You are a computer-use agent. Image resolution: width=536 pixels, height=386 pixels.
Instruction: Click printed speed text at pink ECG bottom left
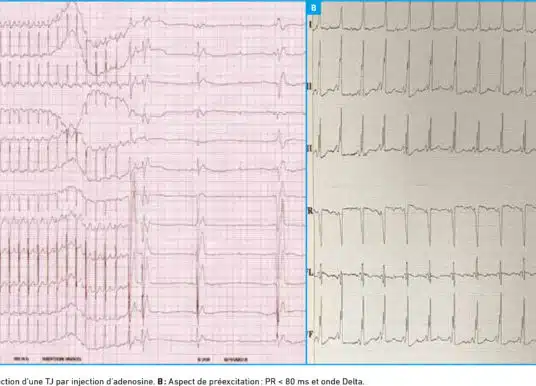pos(21,359)
